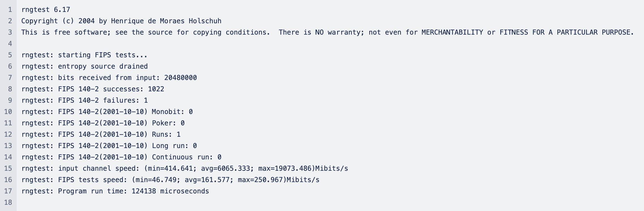This screenshot has height=211, width=644.
Task: Click the Copyright Henrique de Moraes Holschuh line
Action: 121,21
